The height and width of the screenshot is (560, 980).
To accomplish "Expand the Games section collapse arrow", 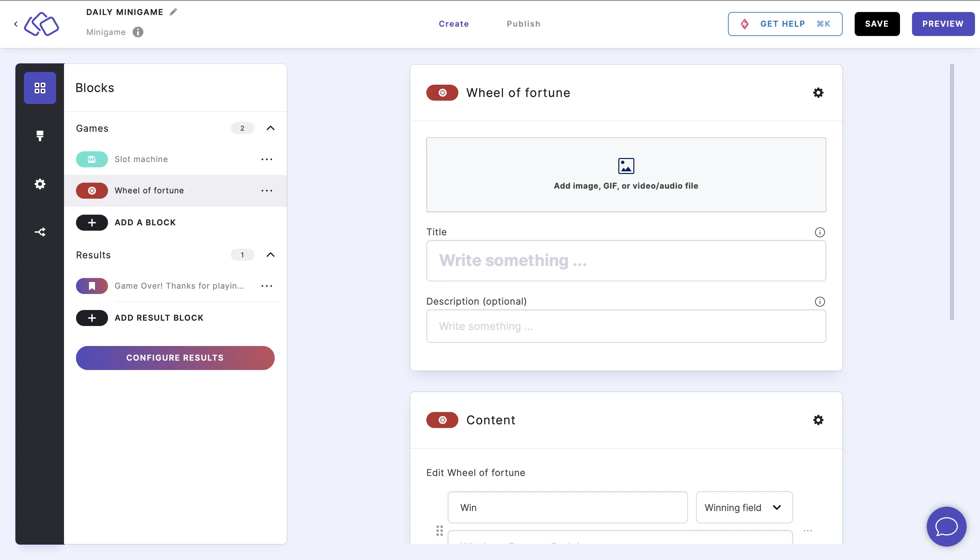I will pos(270,128).
